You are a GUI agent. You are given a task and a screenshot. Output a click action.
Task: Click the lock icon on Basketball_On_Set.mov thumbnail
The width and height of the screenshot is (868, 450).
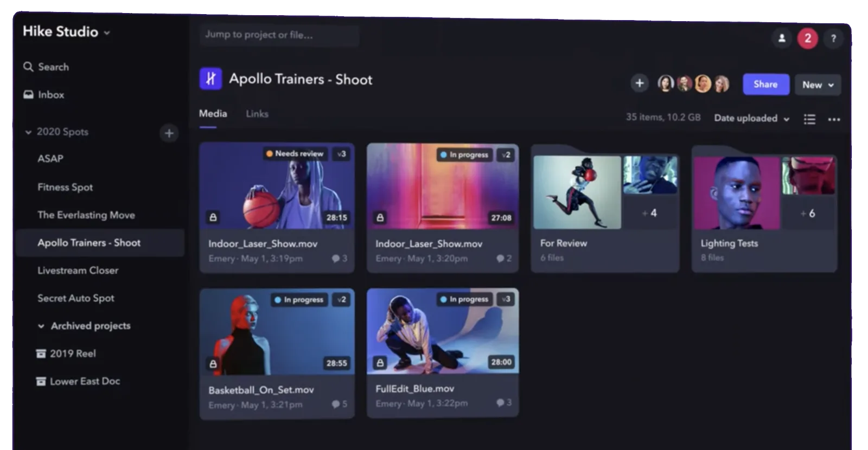[213, 363]
